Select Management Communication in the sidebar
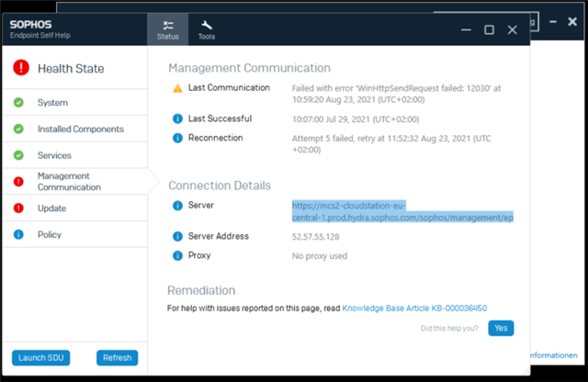The width and height of the screenshot is (588, 382). [75, 182]
